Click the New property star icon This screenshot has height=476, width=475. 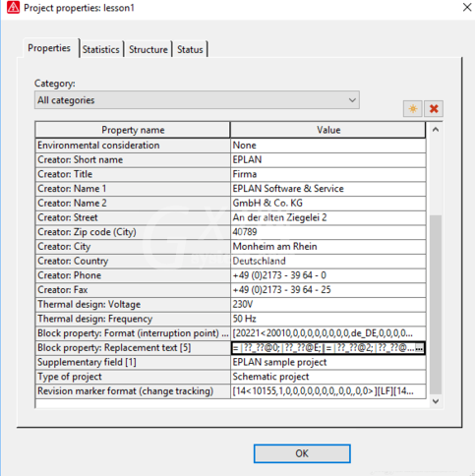(413, 108)
